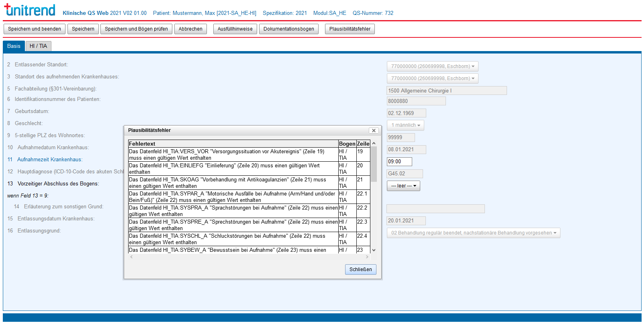Open Geschlecht dropdown showing männlich
The height and width of the screenshot is (325, 644).
pos(405,125)
